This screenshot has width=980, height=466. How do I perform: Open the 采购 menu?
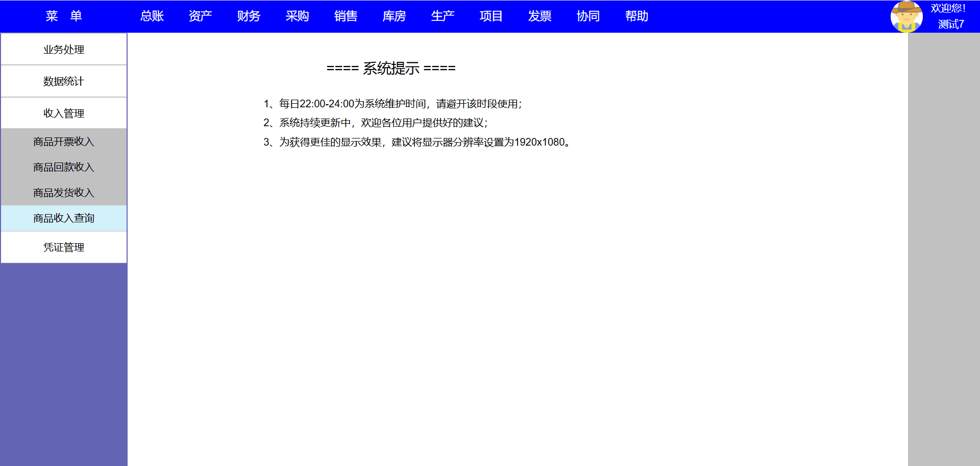tap(297, 16)
